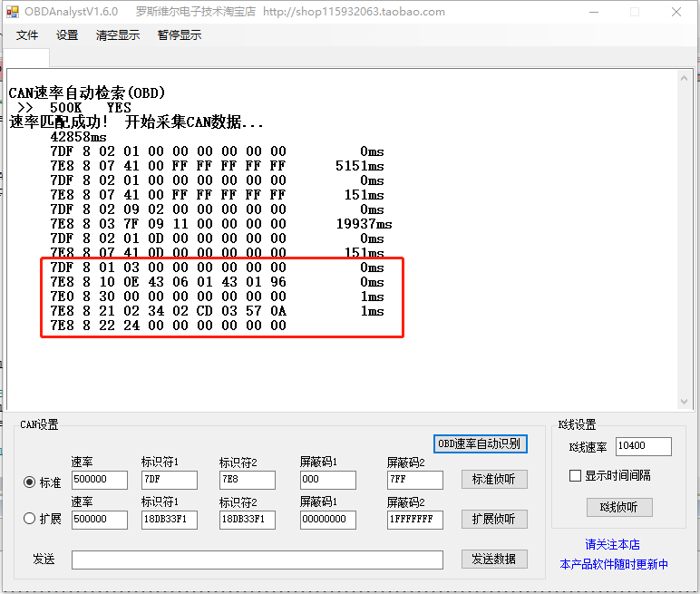The image size is (700, 594).
Task: Click 暂停显示 to pause display
Action: coord(180,35)
